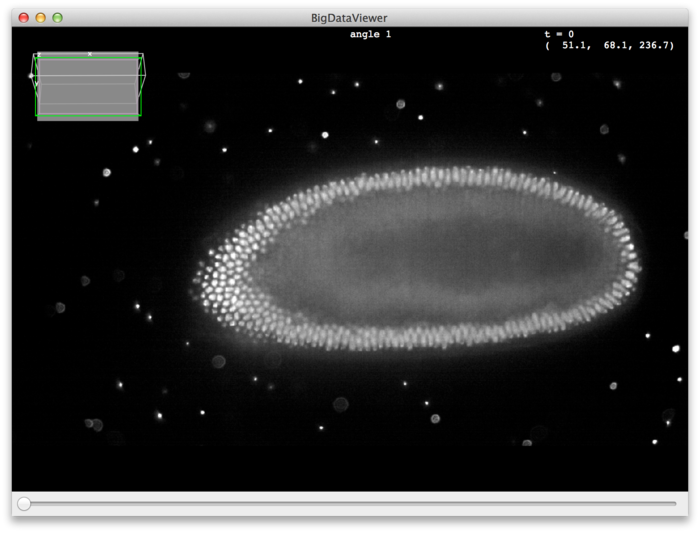Image resolution: width=700 pixels, height=533 pixels.
Task: Click the middle of the timepoint slider track
Action: tap(350, 503)
